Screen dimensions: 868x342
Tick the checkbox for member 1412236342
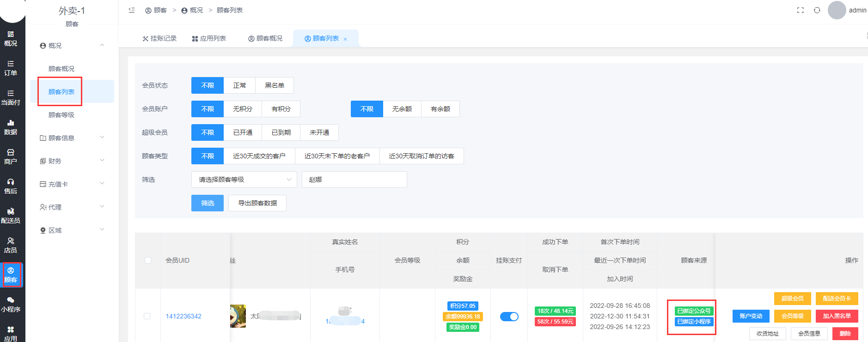click(x=147, y=316)
